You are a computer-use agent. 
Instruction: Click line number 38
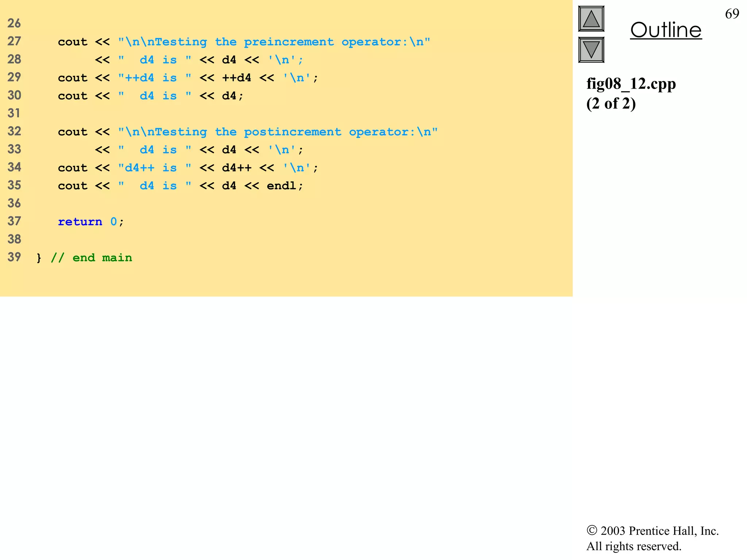pyautogui.click(x=14, y=239)
